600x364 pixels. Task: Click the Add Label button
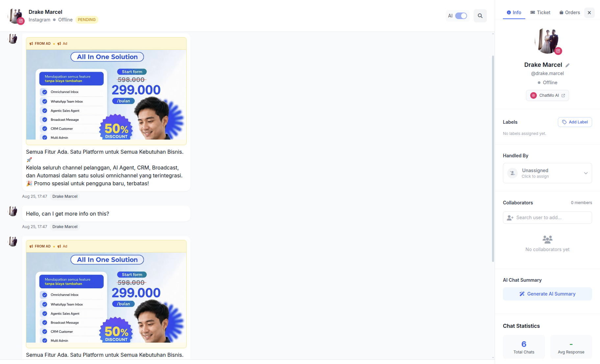click(575, 122)
